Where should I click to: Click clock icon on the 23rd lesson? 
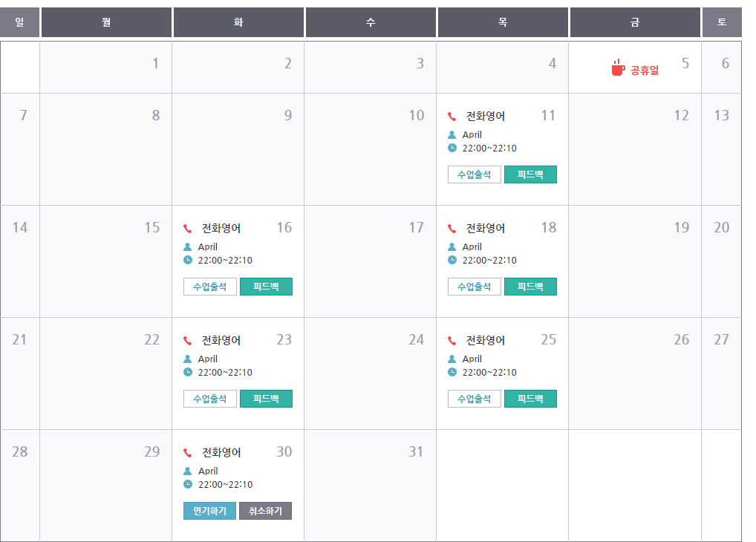(x=187, y=372)
